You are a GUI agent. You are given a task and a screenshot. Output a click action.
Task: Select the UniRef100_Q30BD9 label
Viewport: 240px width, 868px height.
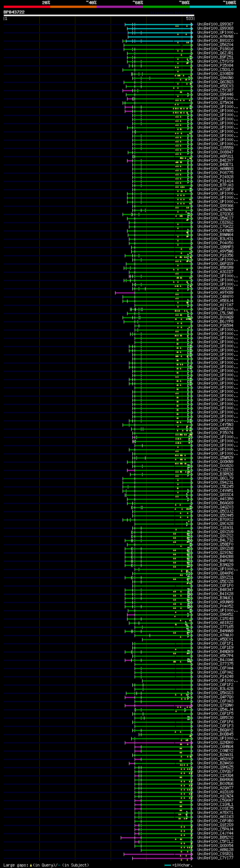[215, 74]
